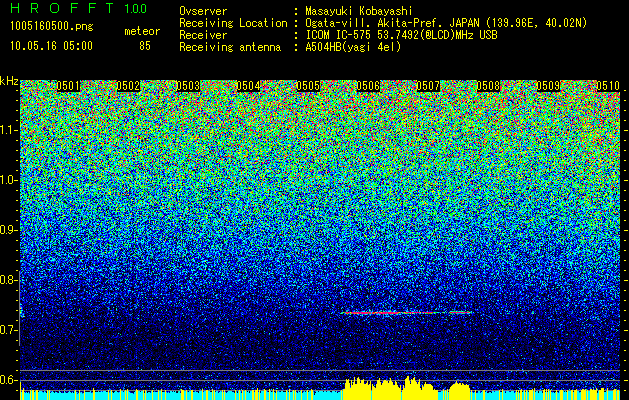The image size is (629, 400).
Task: Click the 0.8 frequency axis label
Action: pyautogui.click(x=9, y=280)
